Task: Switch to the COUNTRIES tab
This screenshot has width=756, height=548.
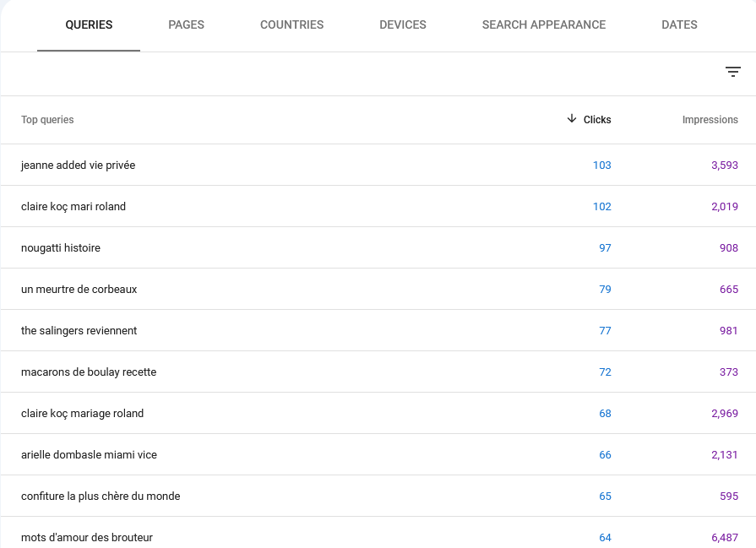Action: click(x=291, y=24)
